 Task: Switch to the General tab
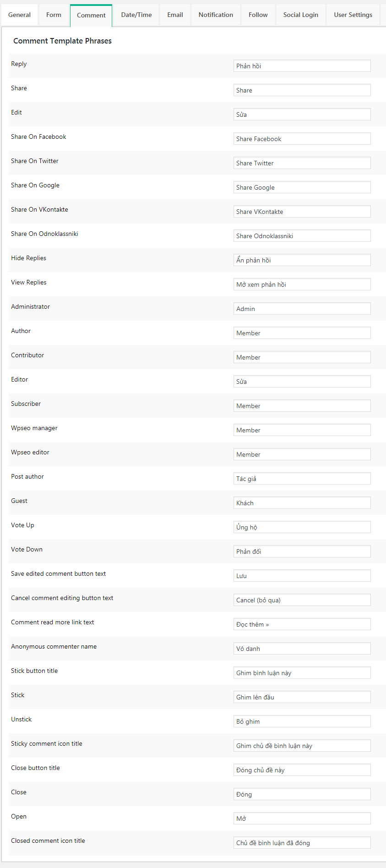click(x=19, y=15)
